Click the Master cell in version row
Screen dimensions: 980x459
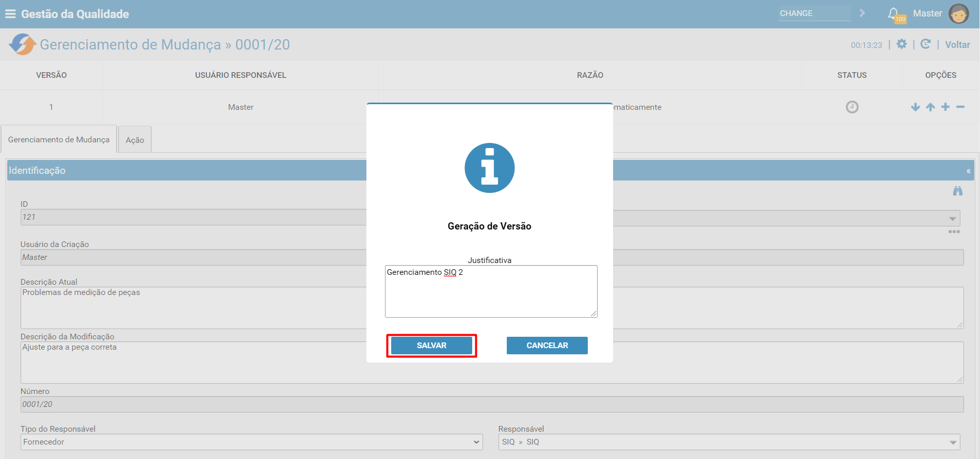(241, 107)
